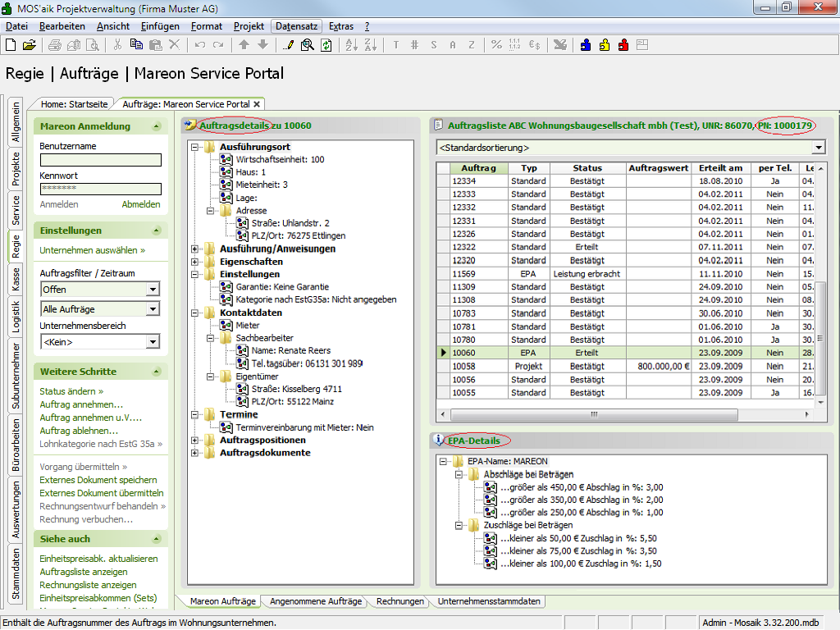Switch to the Angenommene Aufträge tab
Viewport: 840px width, 630px height.
coord(316,601)
